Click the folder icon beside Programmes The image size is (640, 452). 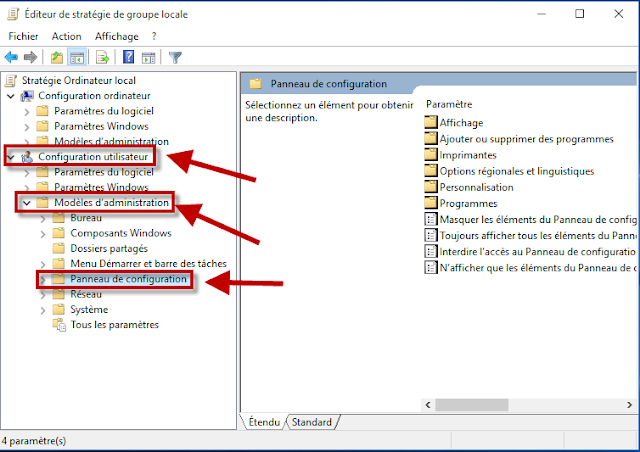[x=431, y=203]
